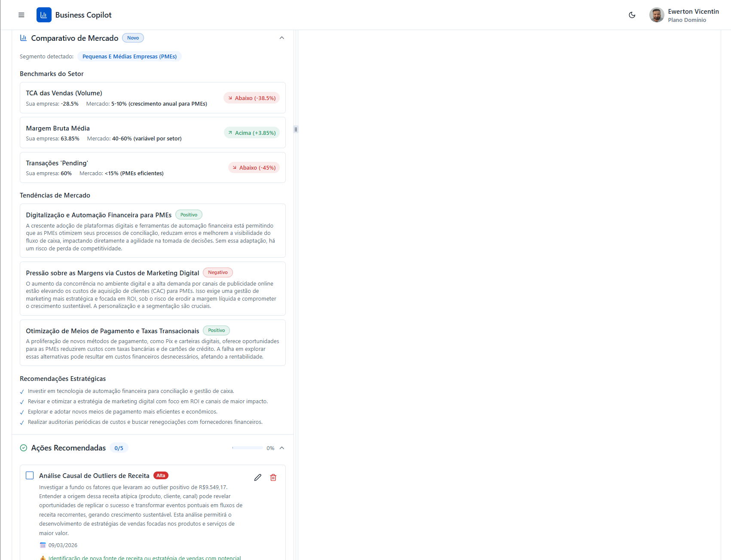Edit the Análise Causal action with the pencil icon
Viewport: 731px width, 560px height.
[258, 477]
